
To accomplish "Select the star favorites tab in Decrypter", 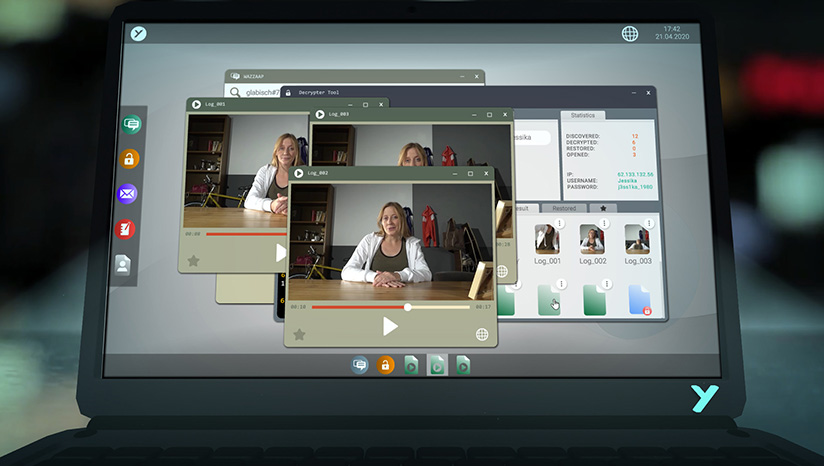I will [602, 208].
